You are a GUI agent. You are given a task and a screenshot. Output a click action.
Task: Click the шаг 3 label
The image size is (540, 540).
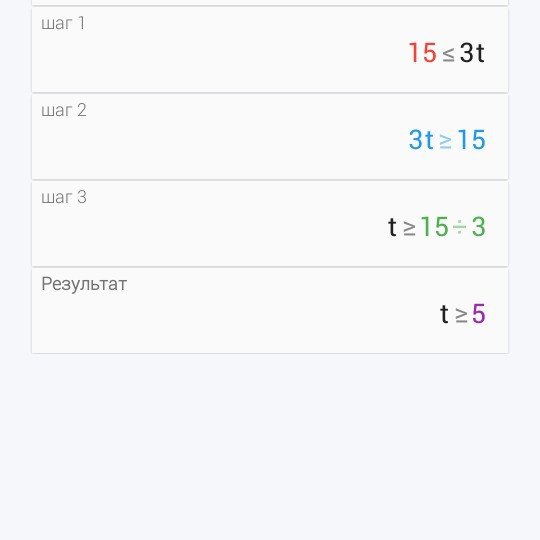click(64, 197)
